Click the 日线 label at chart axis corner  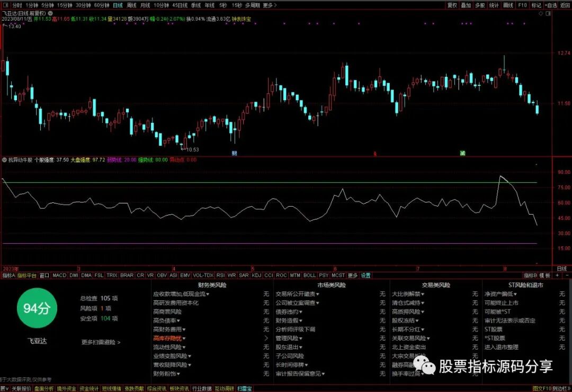(562, 269)
